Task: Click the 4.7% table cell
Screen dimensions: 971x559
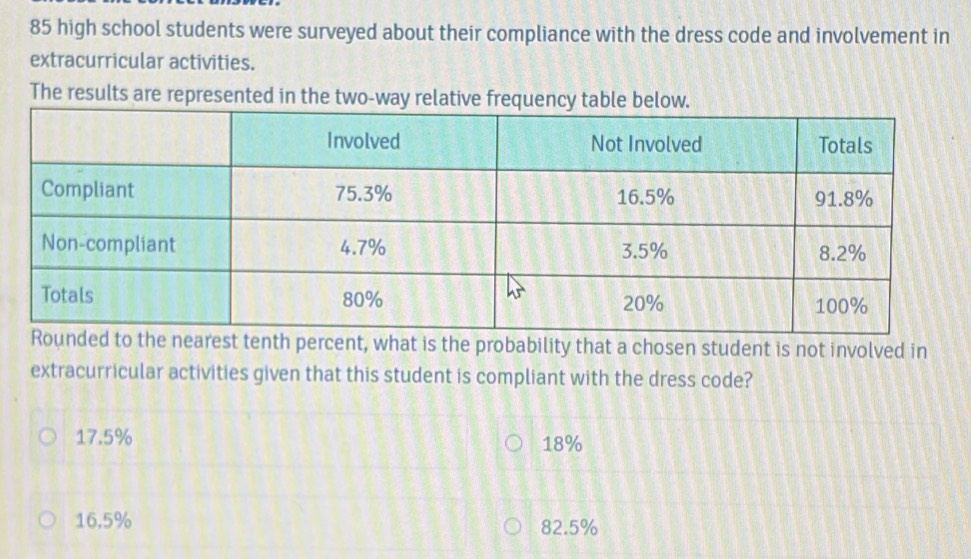Action: [x=363, y=249]
